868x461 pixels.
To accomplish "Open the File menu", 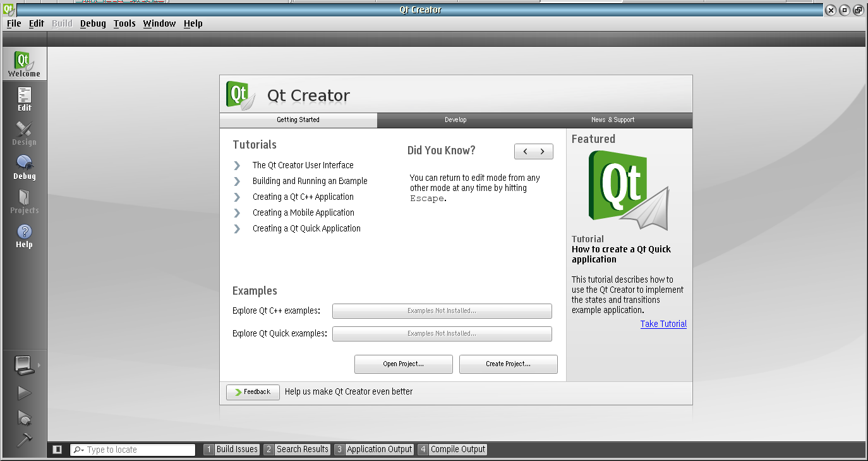I will tap(14, 23).
